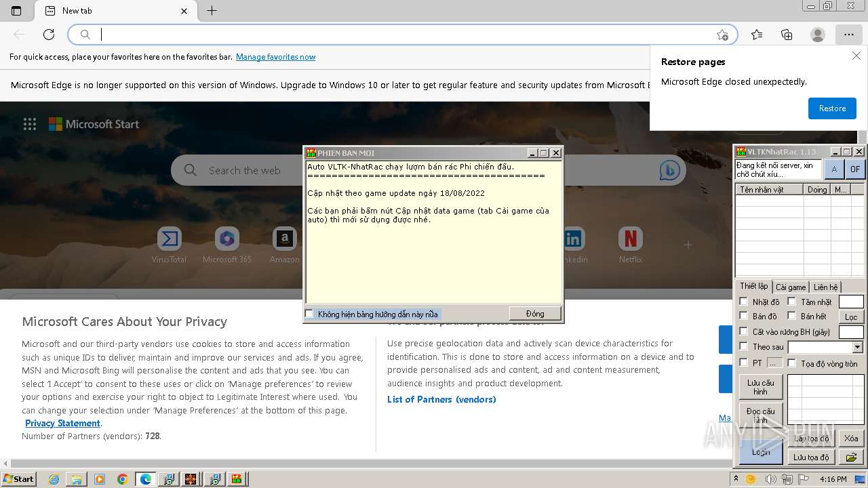Open List of Partners (vendors) link
Image resolution: width=868 pixels, height=488 pixels.
(441, 399)
